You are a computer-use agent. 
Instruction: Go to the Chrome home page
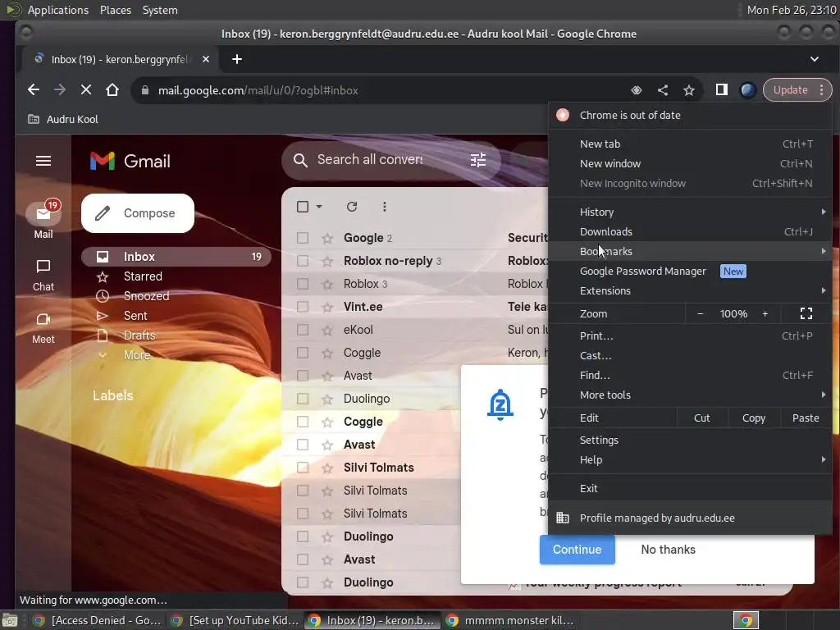112,90
